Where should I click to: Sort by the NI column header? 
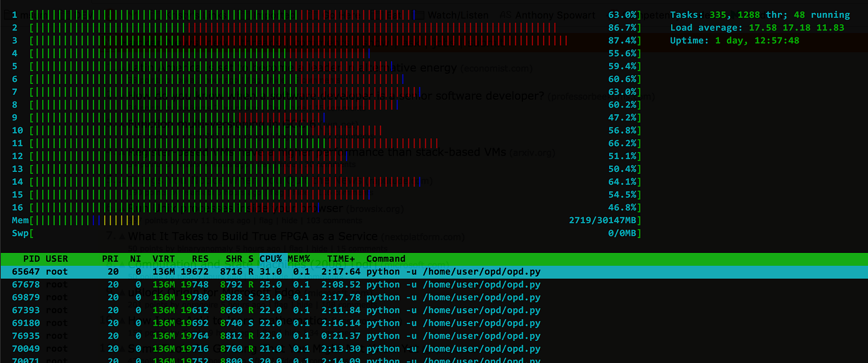point(136,259)
